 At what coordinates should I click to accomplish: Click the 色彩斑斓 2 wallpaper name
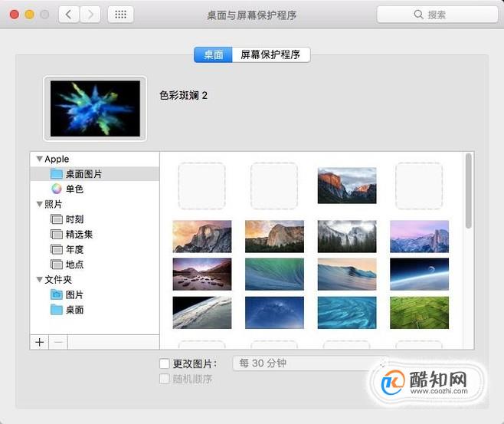coord(184,95)
